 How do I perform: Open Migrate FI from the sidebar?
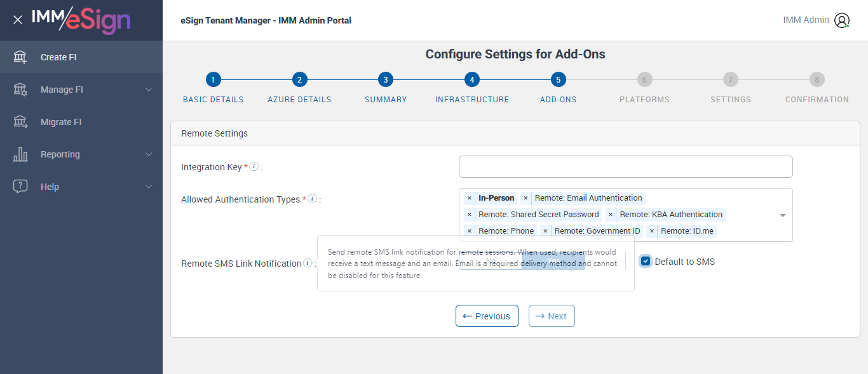point(61,122)
